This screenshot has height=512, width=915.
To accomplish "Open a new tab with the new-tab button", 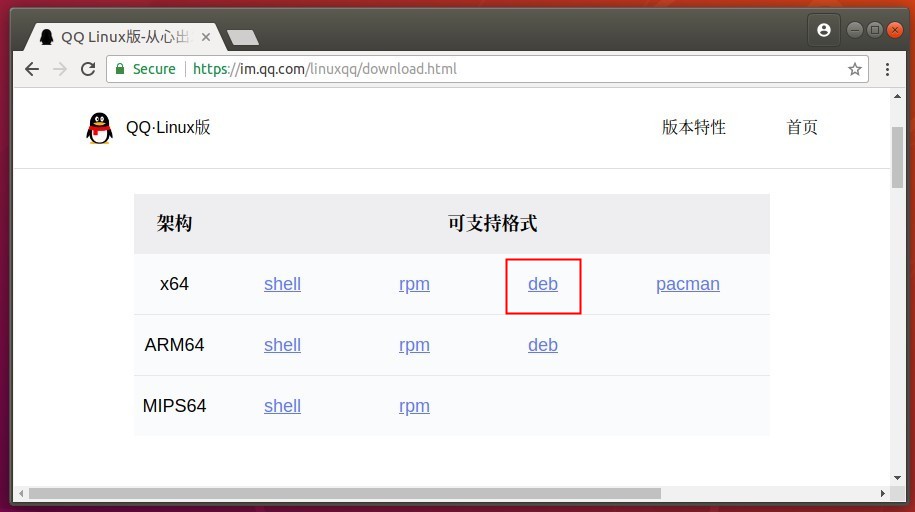I will pyautogui.click(x=243, y=37).
